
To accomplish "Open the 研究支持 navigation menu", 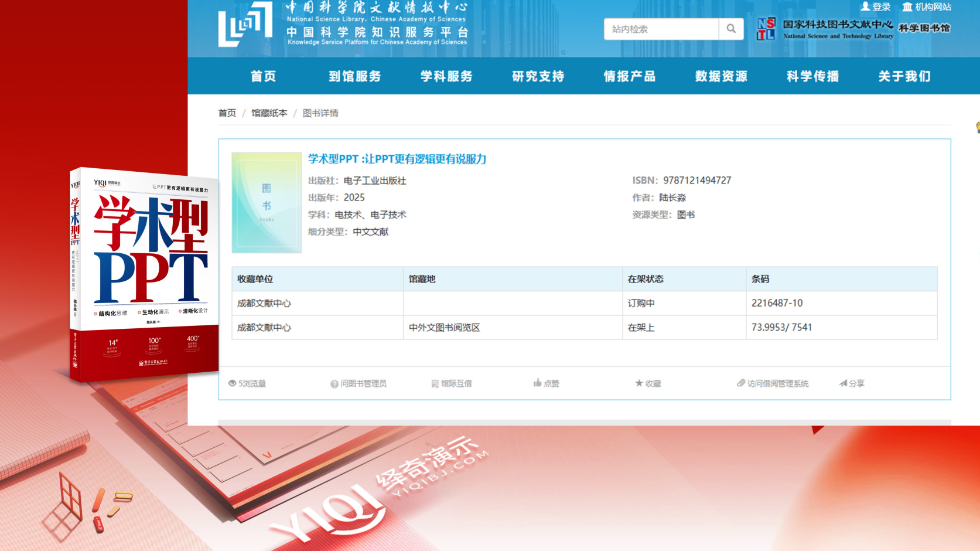I will (538, 76).
